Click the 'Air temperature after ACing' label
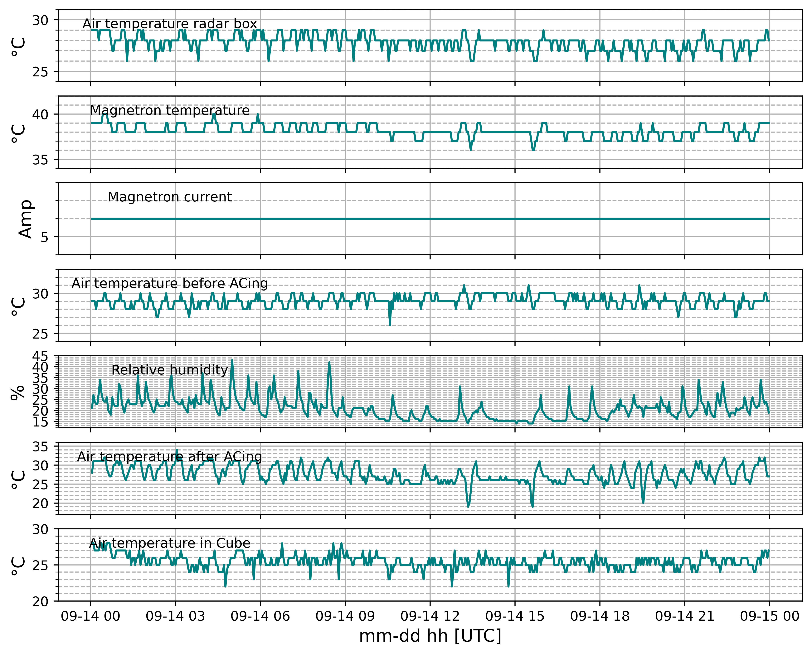 coord(169,456)
